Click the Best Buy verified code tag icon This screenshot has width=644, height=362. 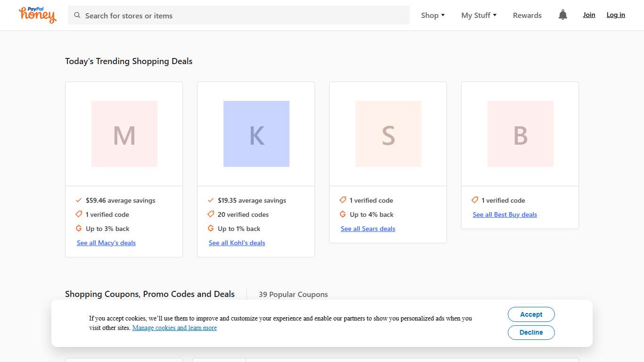pyautogui.click(x=475, y=200)
